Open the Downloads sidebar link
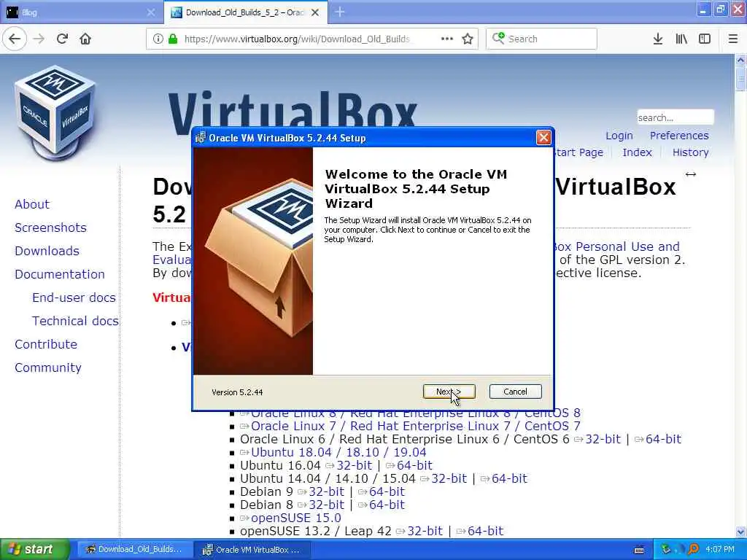 [47, 251]
